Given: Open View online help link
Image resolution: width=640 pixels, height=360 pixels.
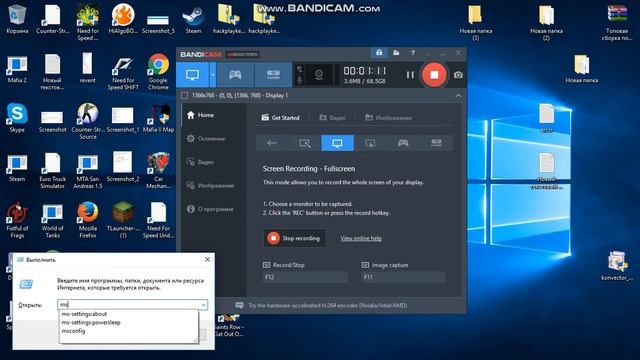Looking at the screenshot, I should coord(361,238).
